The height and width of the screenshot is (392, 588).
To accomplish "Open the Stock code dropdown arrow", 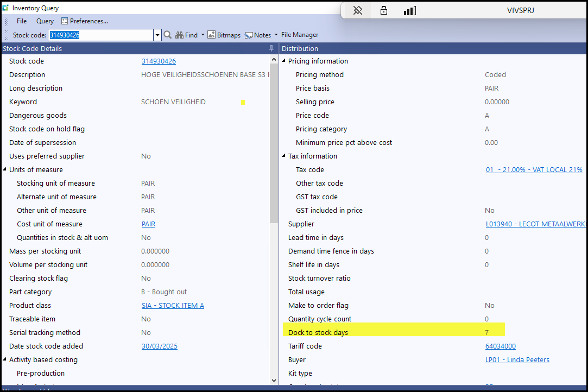I will pos(157,35).
